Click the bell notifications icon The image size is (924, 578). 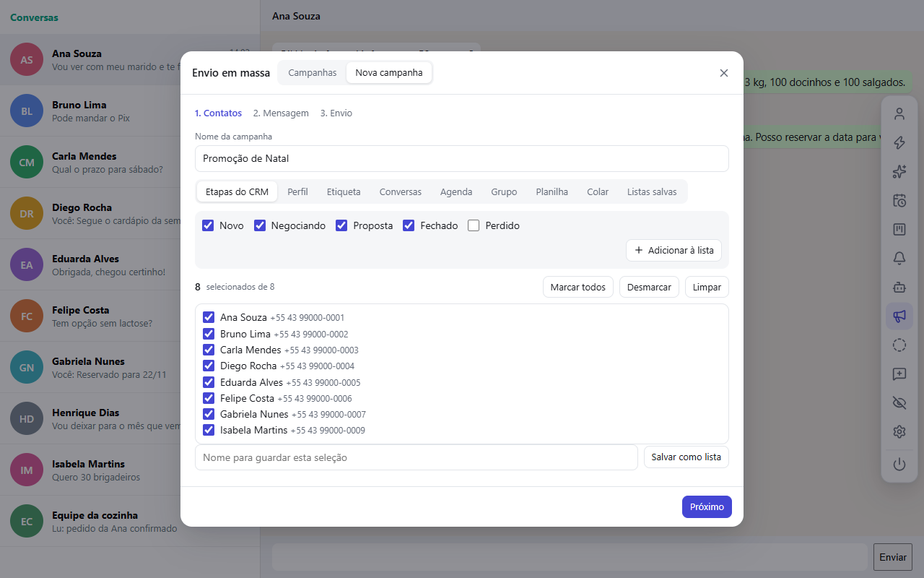(899, 258)
